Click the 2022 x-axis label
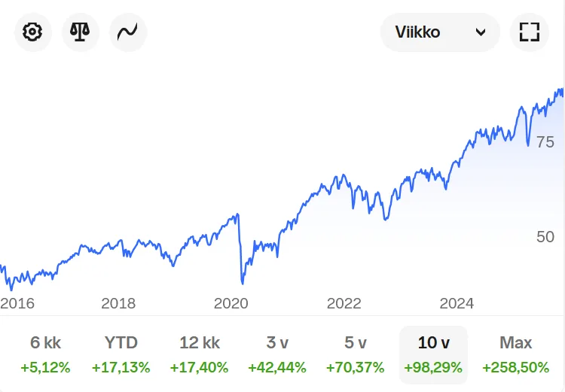Image resolution: width=565 pixels, height=392 pixels. click(344, 303)
